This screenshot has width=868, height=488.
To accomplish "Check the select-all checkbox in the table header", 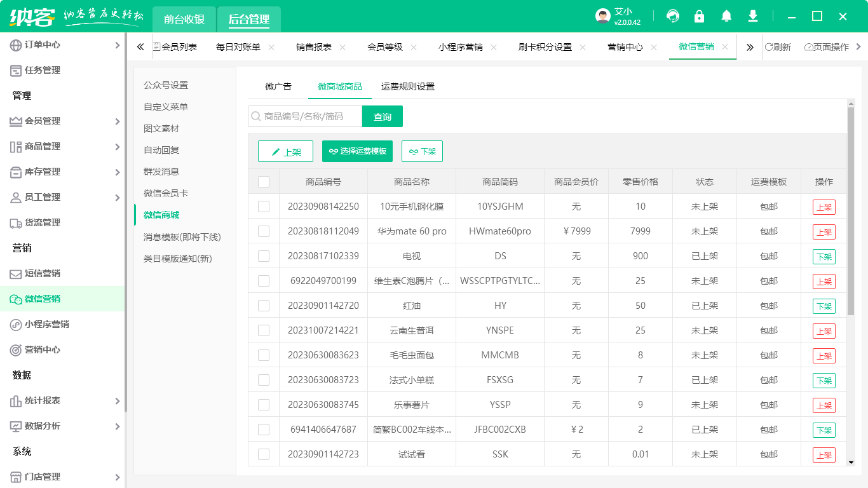I will 264,181.
